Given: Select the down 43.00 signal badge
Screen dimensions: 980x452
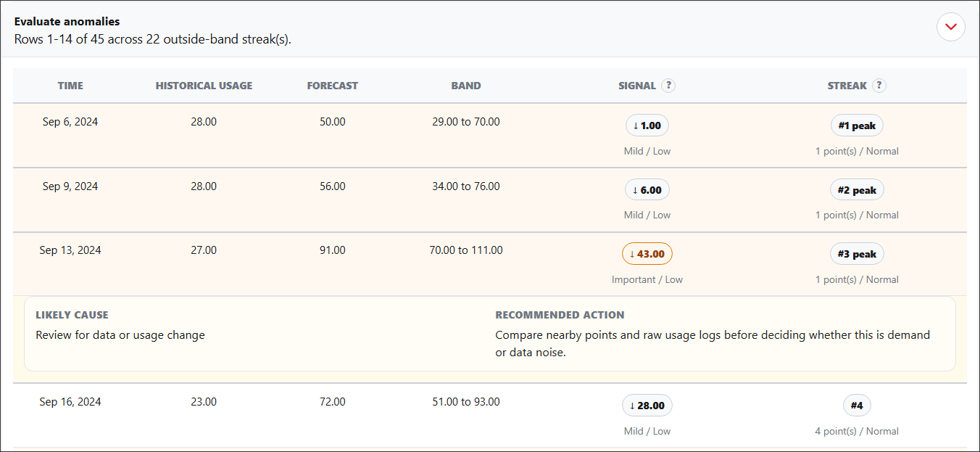Looking at the screenshot, I should click(647, 254).
